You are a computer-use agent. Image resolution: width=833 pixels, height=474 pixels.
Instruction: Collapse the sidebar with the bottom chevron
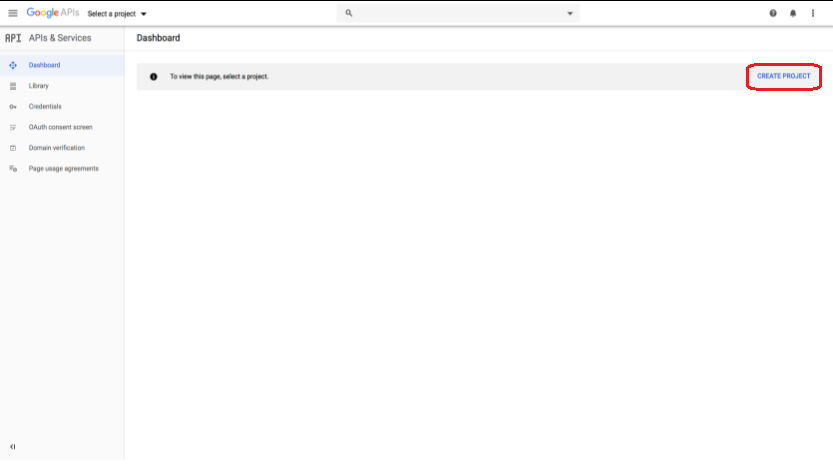click(13, 446)
